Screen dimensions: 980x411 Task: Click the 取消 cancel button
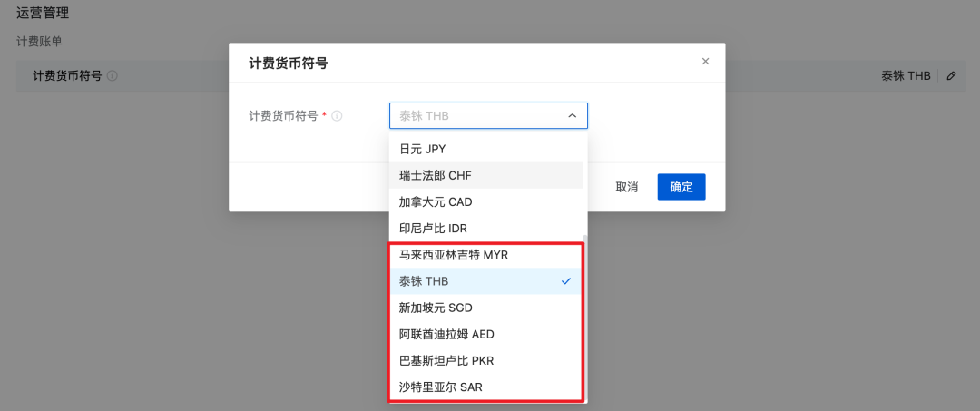[626, 187]
